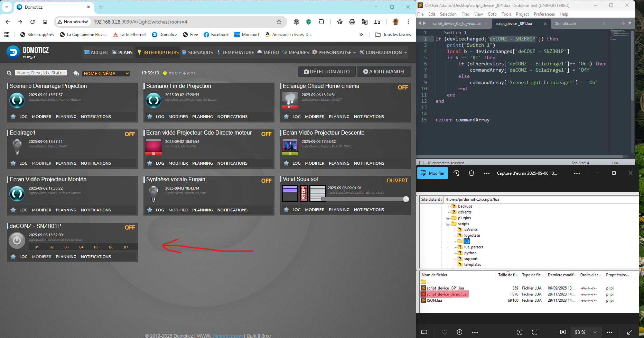This screenshot has height=338, width=644.
Task: Open Sublime Text Selection menu
Action: click(448, 14)
